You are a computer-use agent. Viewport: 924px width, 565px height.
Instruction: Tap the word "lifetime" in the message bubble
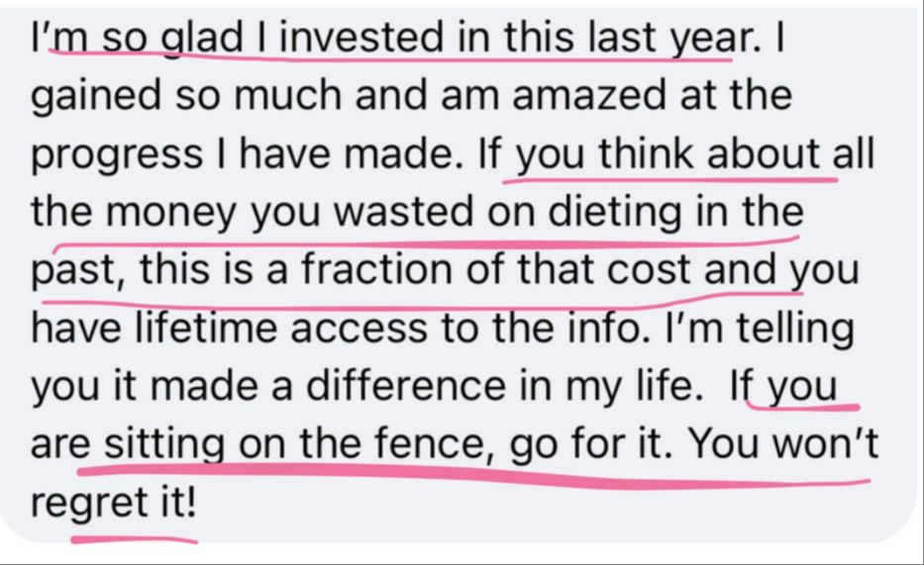pyautogui.click(x=206, y=328)
